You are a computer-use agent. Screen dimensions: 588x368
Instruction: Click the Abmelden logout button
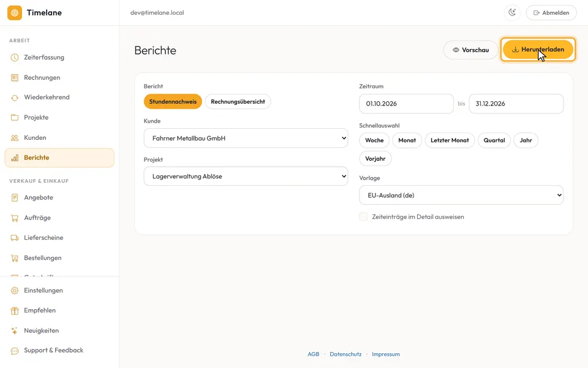(551, 13)
